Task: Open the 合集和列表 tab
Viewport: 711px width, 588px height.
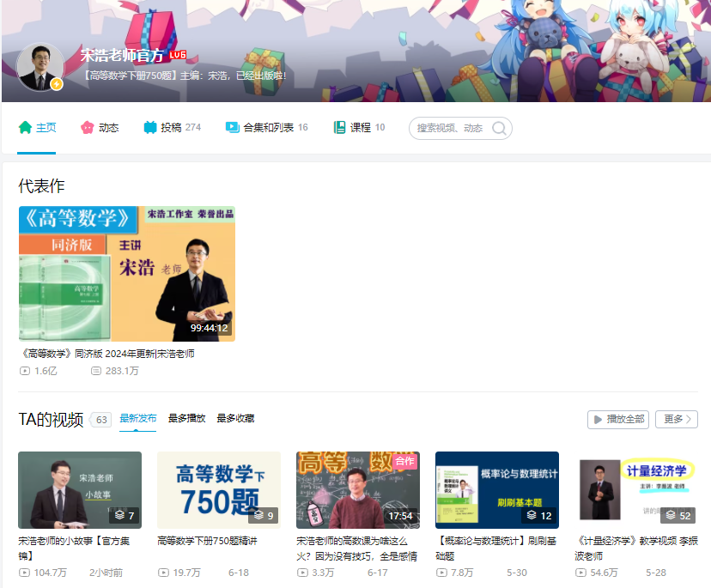Action: coord(268,128)
